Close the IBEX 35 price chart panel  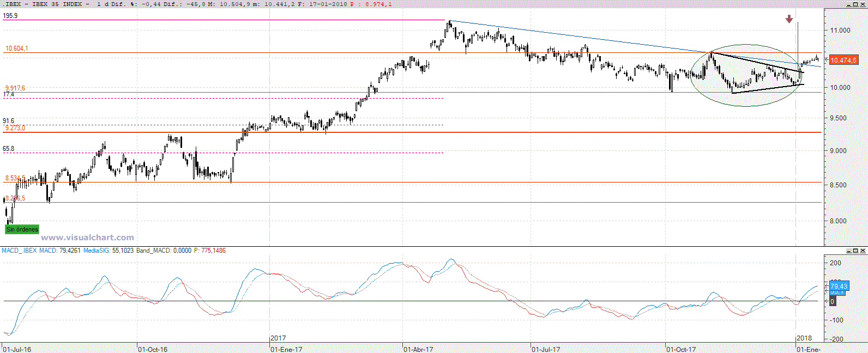[x=863, y=4]
